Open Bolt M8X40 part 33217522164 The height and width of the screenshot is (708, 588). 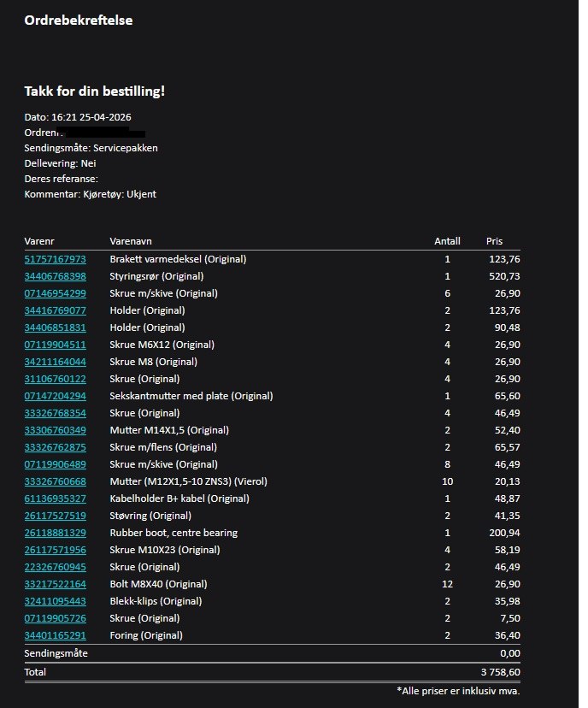tap(55, 584)
